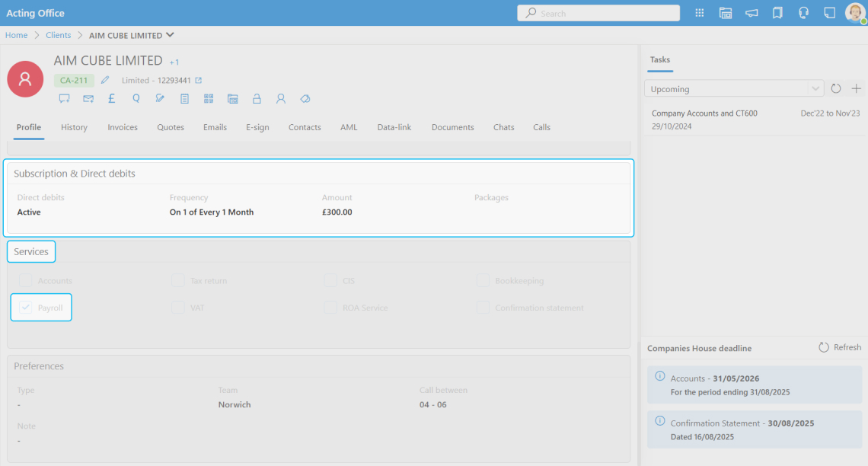Screen dimensions: 868x466
Task: Open the Documents tab
Action: coord(452,127)
